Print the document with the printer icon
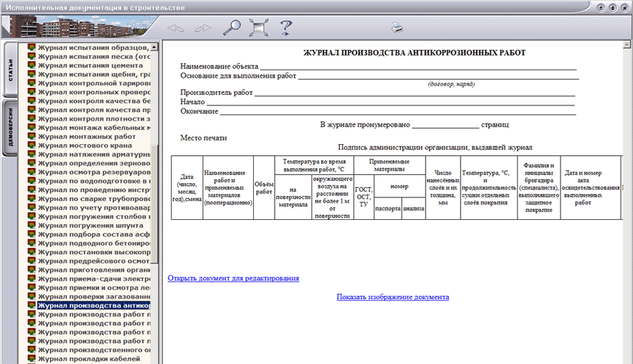The image size is (633, 364). coord(397,27)
